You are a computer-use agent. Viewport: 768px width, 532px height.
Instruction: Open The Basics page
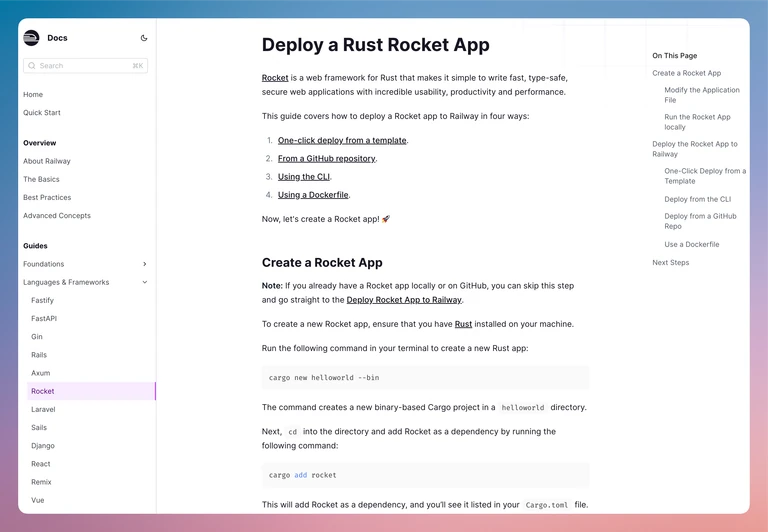[41, 179]
